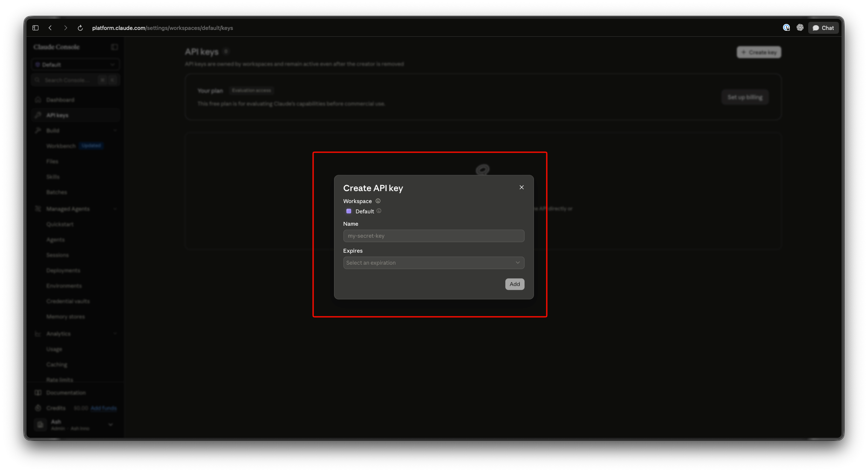This screenshot has height=472, width=868.
Task: Expand the Ash account menu chevron
Action: 111,425
